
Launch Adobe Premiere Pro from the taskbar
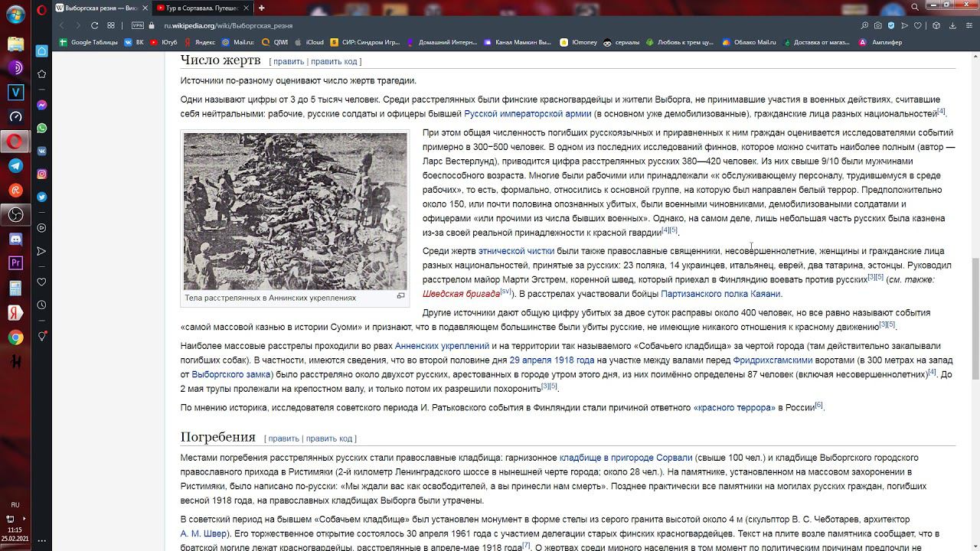[15, 263]
